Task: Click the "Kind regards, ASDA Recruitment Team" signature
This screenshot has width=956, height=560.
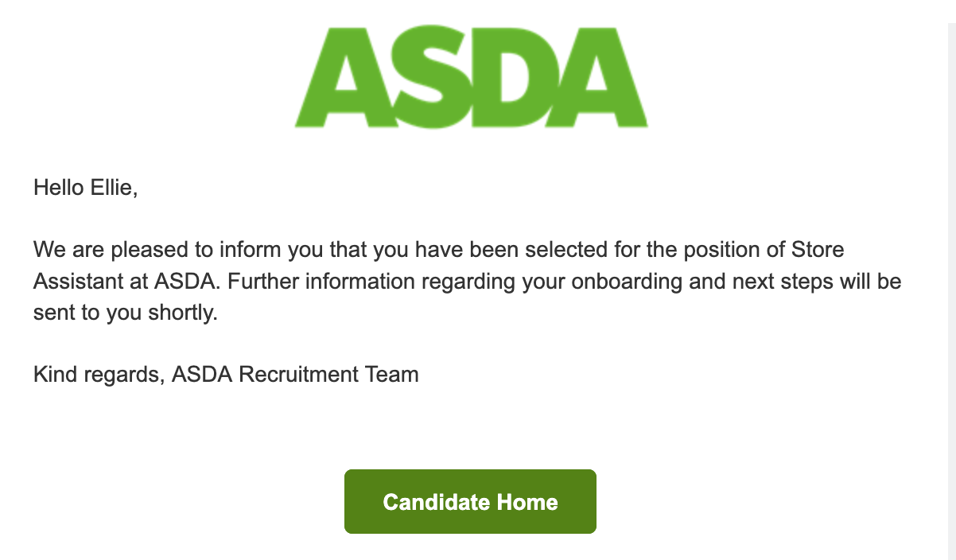Action: tap(226, 374)
